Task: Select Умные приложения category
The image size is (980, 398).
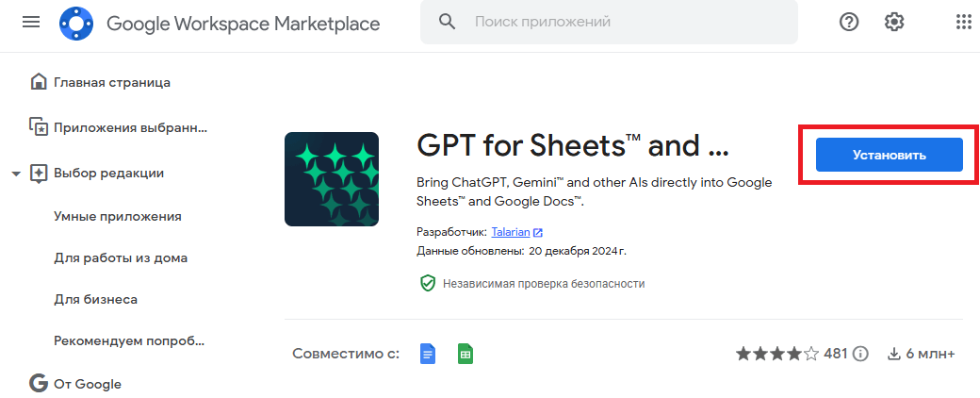Action: 118,216
